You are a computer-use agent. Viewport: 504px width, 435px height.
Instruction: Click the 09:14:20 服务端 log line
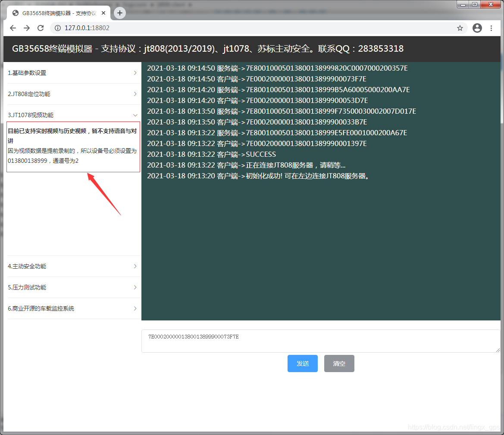[279, 90]
